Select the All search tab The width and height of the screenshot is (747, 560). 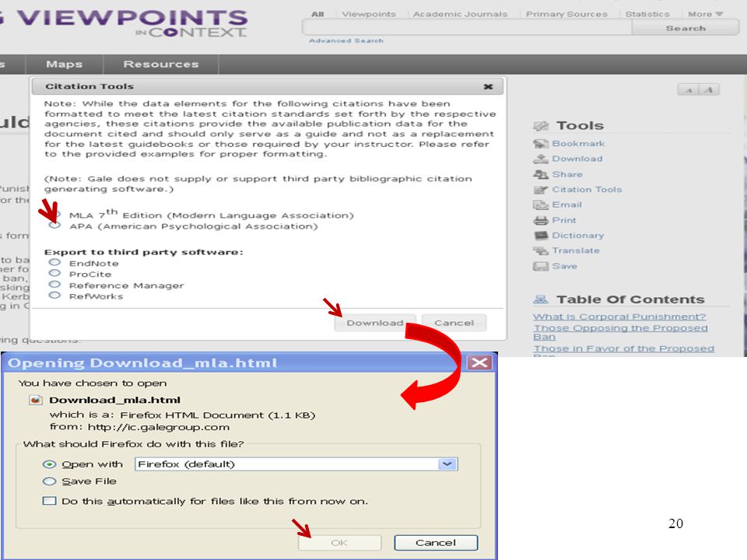pyautogui.click(x=317, y=14)
